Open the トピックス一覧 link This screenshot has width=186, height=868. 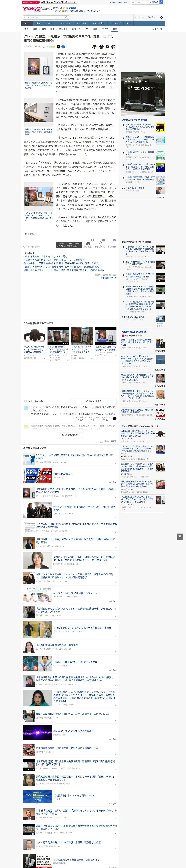pyautogui.click(x=155, y=29)
